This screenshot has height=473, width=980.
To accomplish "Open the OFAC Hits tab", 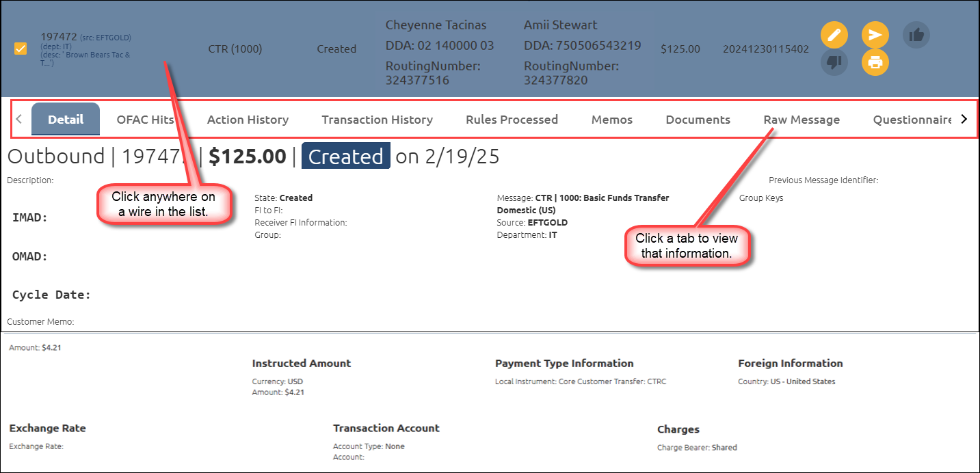I will click(x=145, y=120).
